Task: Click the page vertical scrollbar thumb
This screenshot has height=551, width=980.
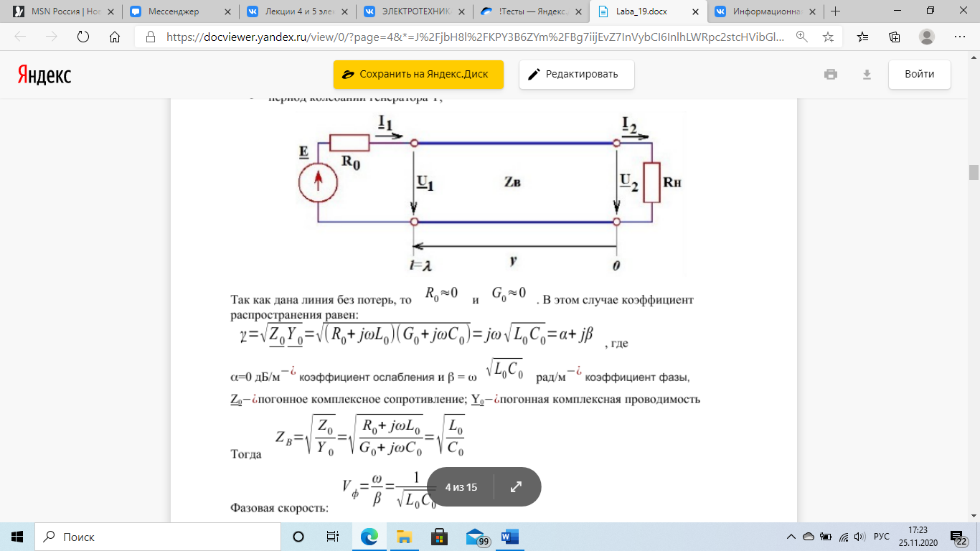Action: coord(974,172)
